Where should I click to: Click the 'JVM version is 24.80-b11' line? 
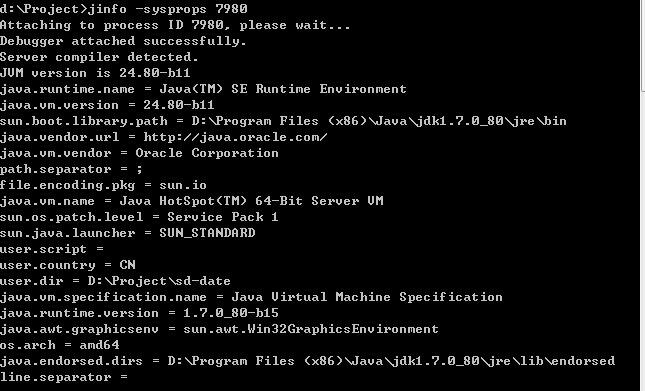click(x=95, y=73)
